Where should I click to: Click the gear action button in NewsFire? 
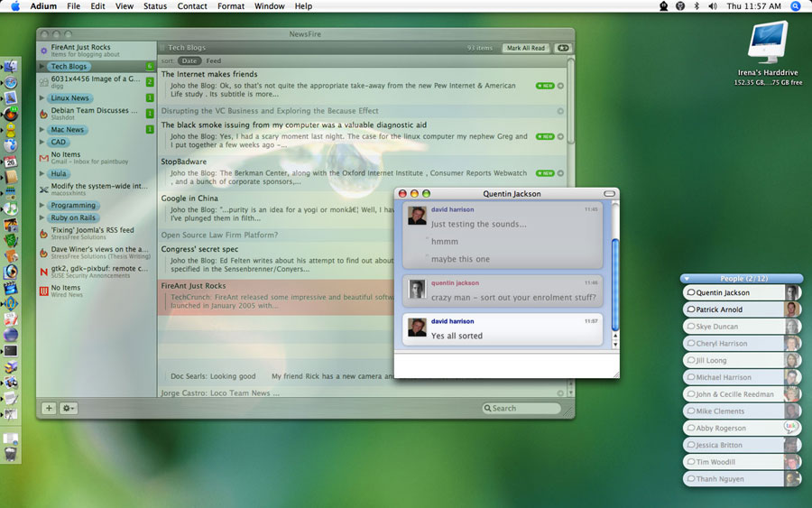(x=69, y=408)
